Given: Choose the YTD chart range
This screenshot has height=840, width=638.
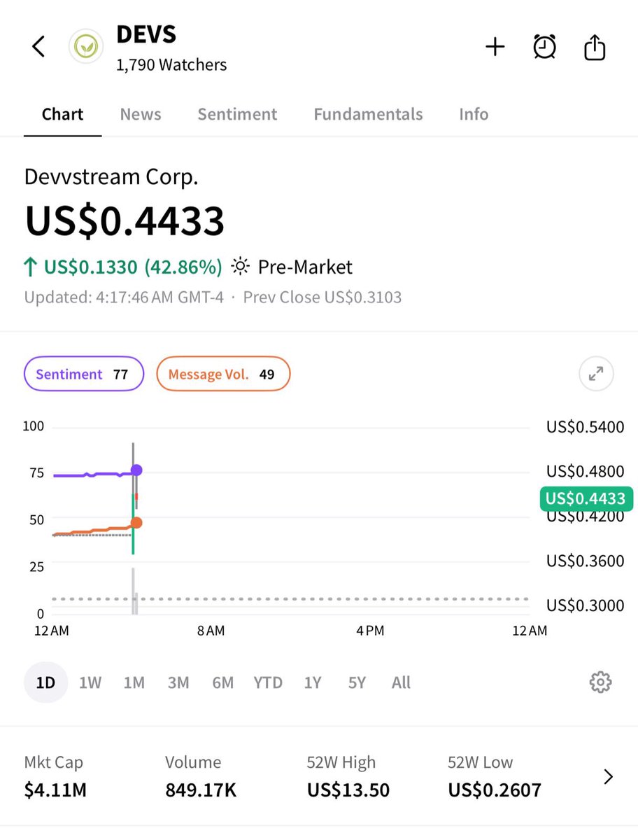Looking at the screenshot, I should tap(268, 682).
